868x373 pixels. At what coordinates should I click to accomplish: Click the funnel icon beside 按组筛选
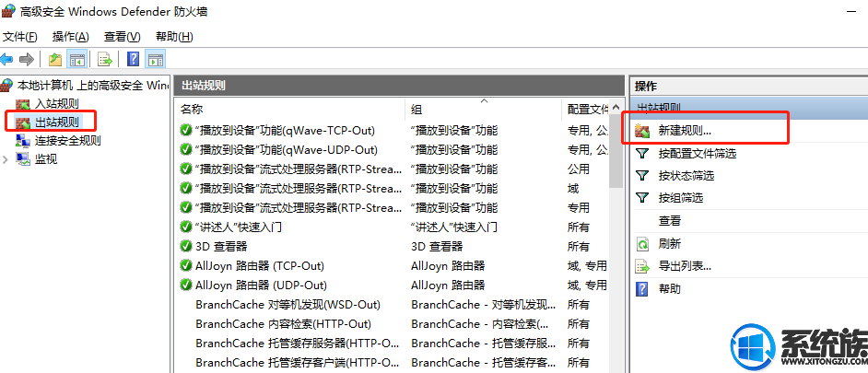(x=642, y=198)
